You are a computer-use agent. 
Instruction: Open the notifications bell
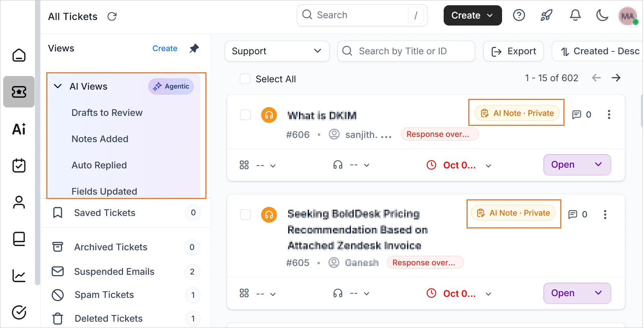tap(575, 15)
